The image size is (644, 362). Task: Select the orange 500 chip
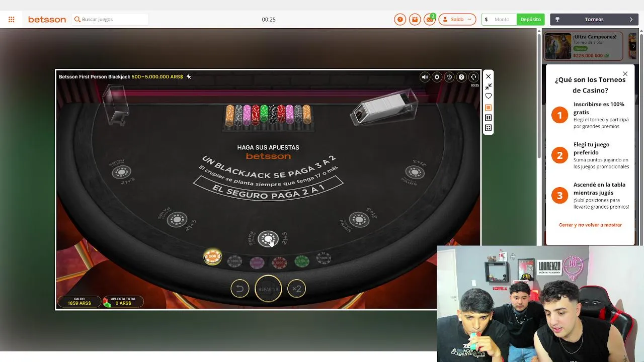212,257
